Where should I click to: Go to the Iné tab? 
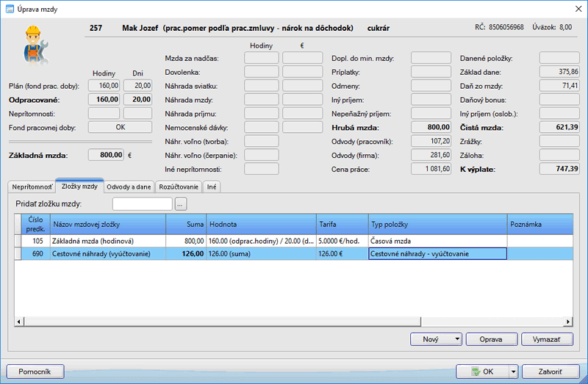[212, 187]
